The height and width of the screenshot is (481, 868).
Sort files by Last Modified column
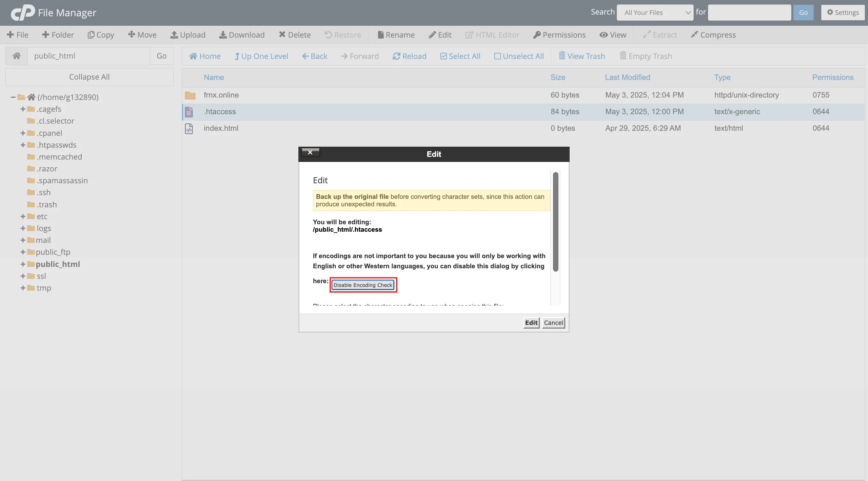point(627,77)
